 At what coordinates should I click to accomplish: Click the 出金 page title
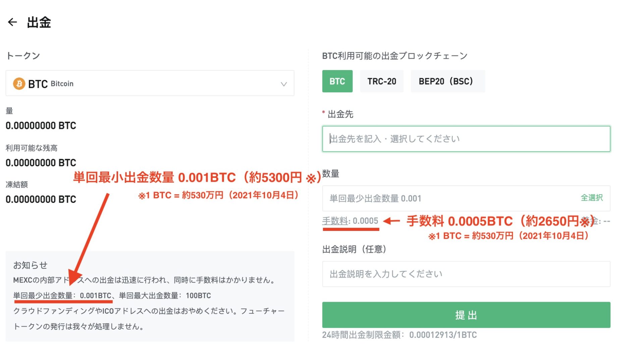39,22
